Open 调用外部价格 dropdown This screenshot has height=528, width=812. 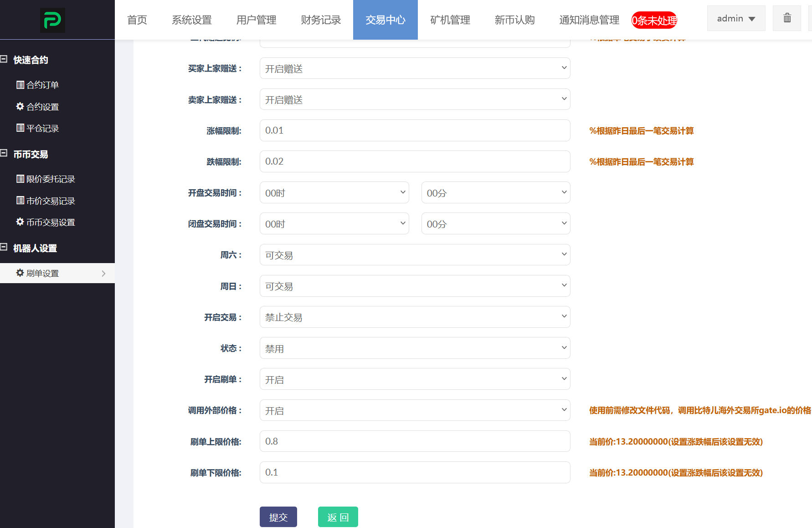click(x=415, y=410)
